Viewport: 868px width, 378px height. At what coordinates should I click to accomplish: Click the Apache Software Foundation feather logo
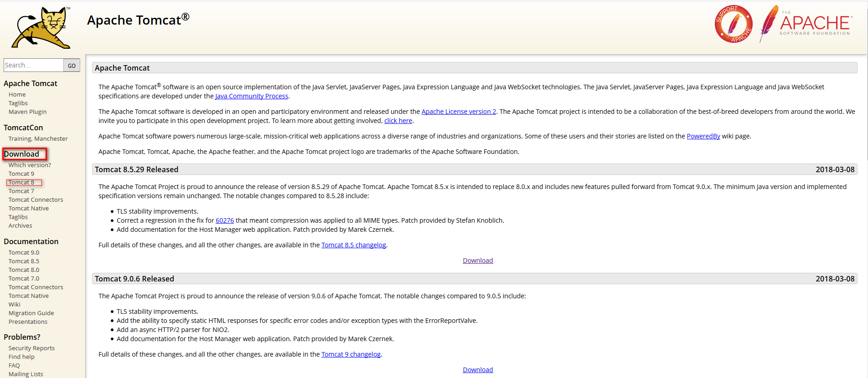coord(806,23)
